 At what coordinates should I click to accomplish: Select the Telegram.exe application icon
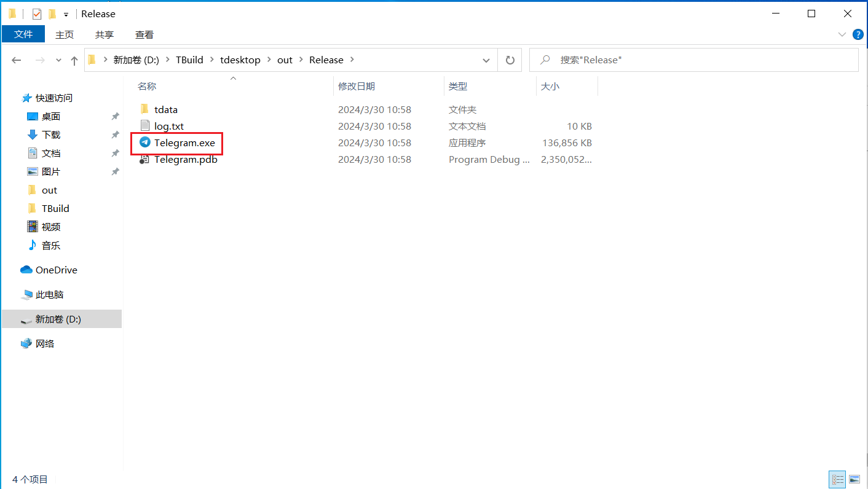(x=144, y=143)
